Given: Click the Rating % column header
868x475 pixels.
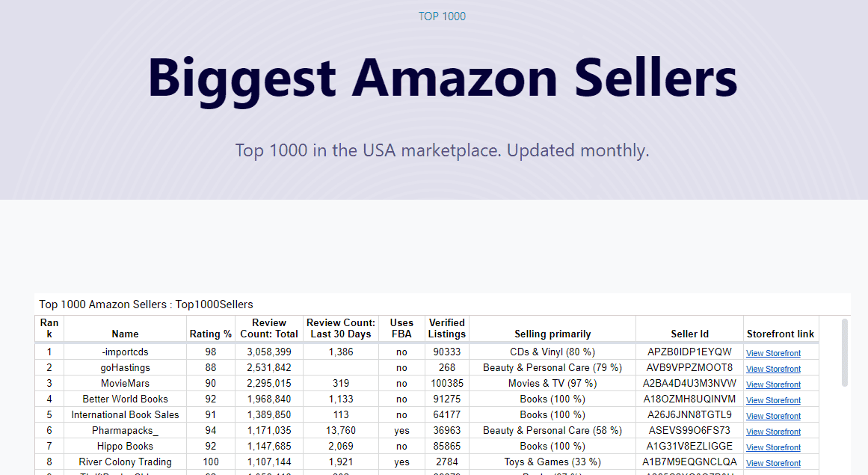Looking at the screenshot, I should (x=210, y=334).
